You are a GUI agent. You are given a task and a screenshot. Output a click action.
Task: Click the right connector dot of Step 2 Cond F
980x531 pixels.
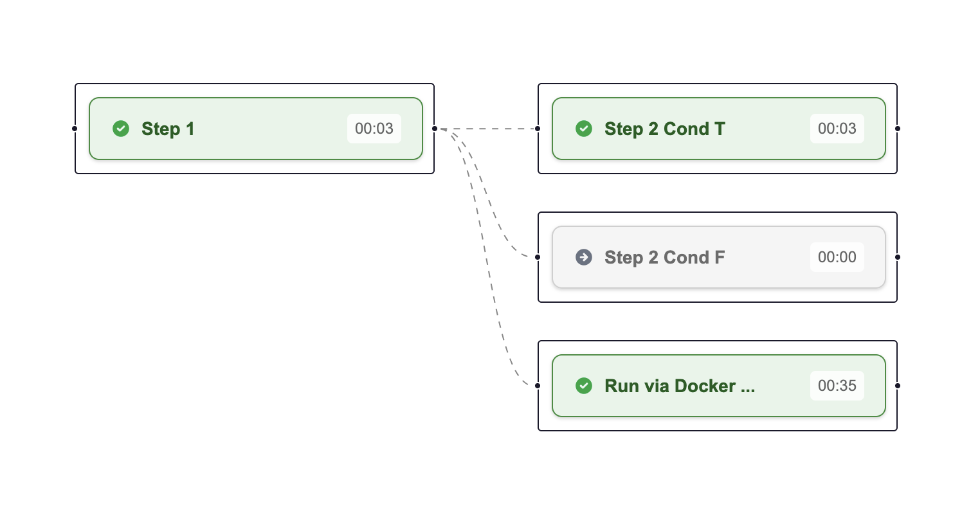[x=898, y=257]
